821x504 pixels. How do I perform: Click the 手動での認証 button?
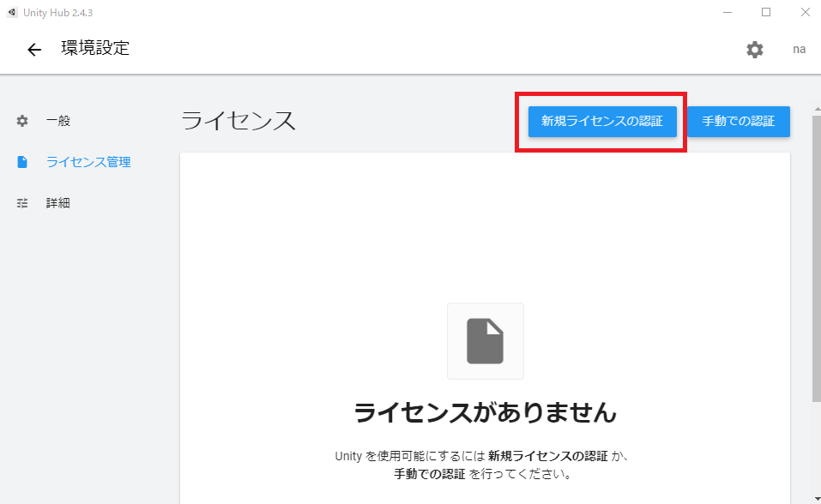[738, 121]
